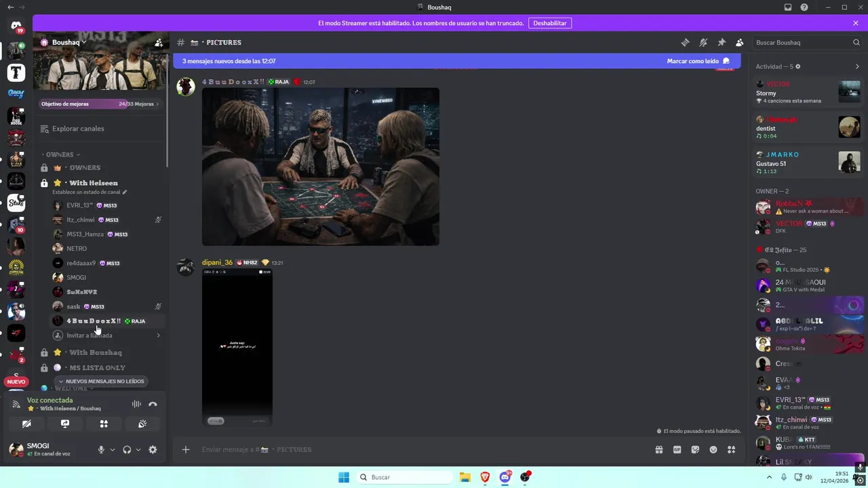This screenshot has height=488, width=868.
Task: Click Windows Start button on taskbar
Action: click(344, 477)
